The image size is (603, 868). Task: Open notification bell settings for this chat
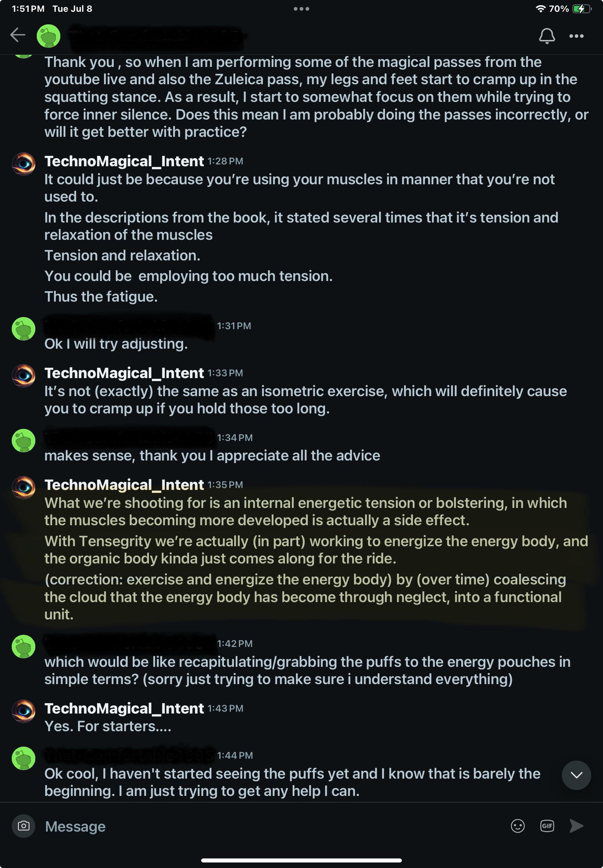(546, 36)
